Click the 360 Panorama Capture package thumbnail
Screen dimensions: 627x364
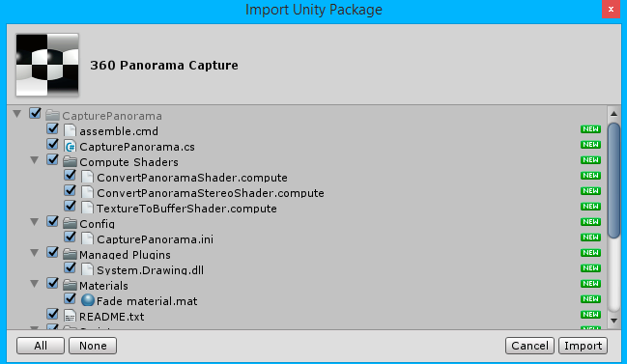(47, 65)
